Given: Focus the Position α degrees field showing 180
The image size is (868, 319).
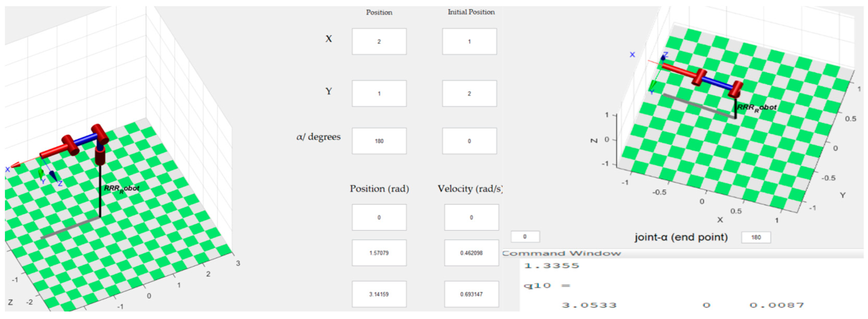Looking at the screenshot, I should (379, 141).
